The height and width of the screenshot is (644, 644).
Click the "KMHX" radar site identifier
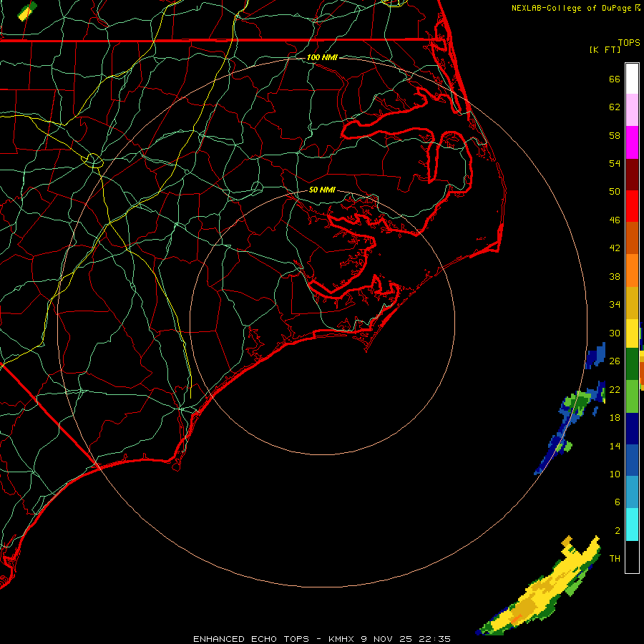342,639
